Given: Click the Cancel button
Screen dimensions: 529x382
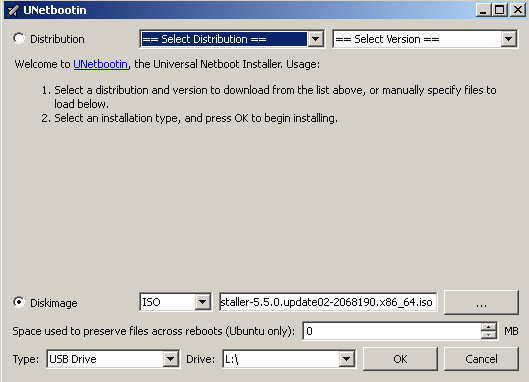Looking at the screenshot, I should (x=481, y=359).
